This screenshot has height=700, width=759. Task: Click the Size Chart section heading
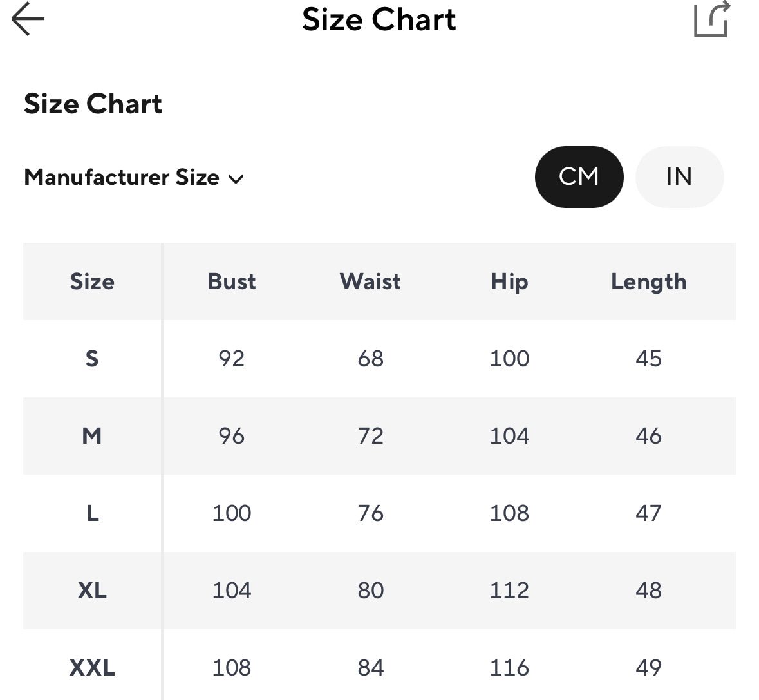[93, 104]
